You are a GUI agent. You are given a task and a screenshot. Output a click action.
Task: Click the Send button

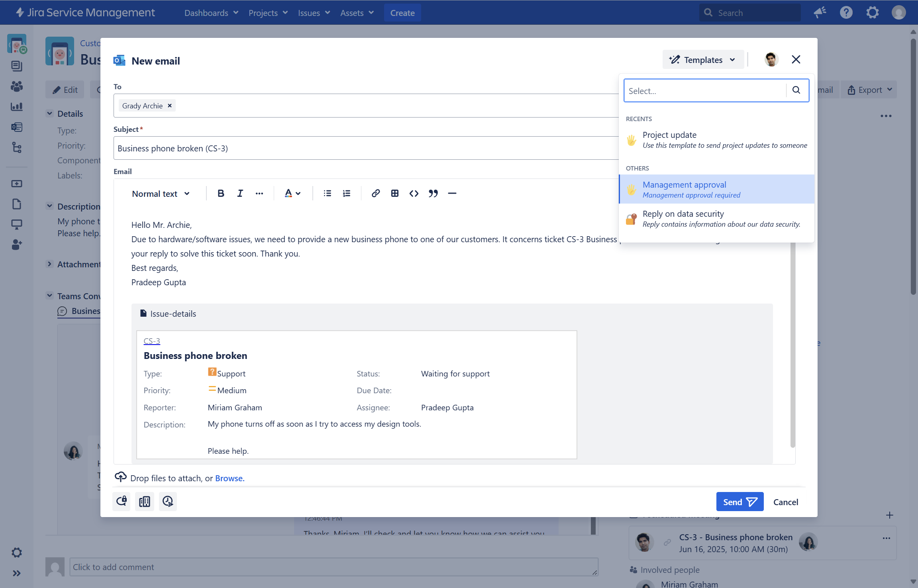[x=739, y=502]
